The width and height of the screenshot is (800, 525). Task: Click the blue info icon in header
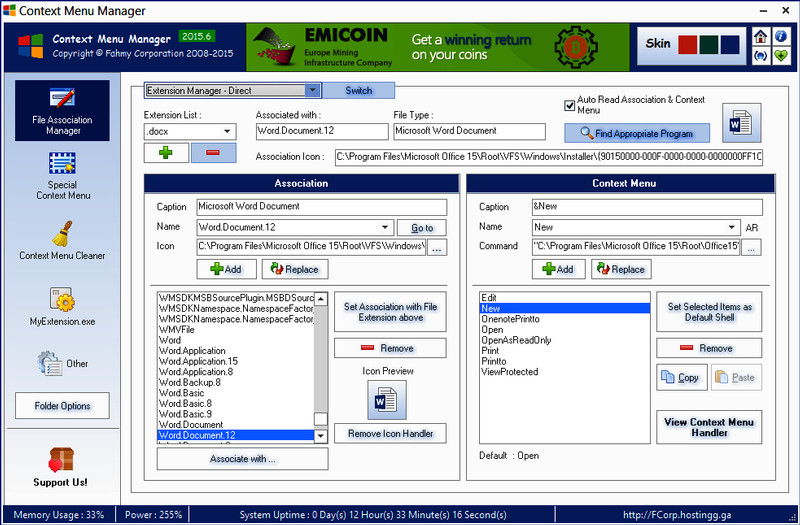pos(781,37)
